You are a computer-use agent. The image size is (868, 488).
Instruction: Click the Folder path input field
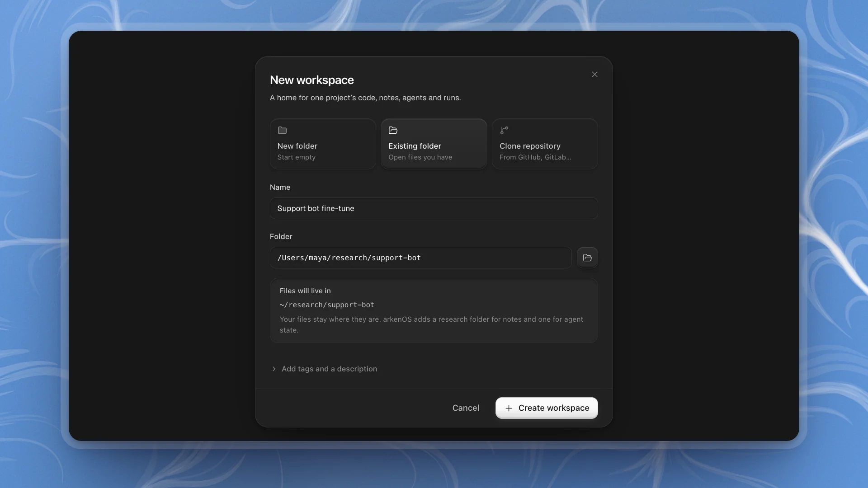420,258
